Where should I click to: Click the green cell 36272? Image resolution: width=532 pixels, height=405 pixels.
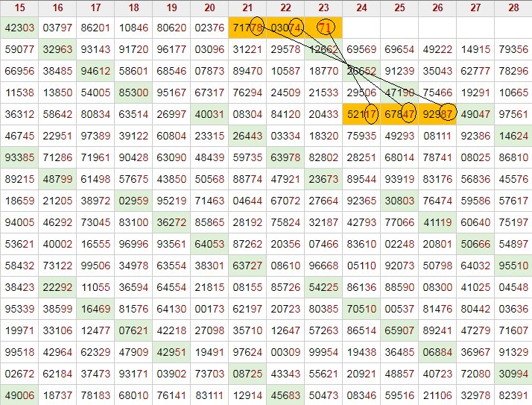pyautogui.click(x=171, y=222)
